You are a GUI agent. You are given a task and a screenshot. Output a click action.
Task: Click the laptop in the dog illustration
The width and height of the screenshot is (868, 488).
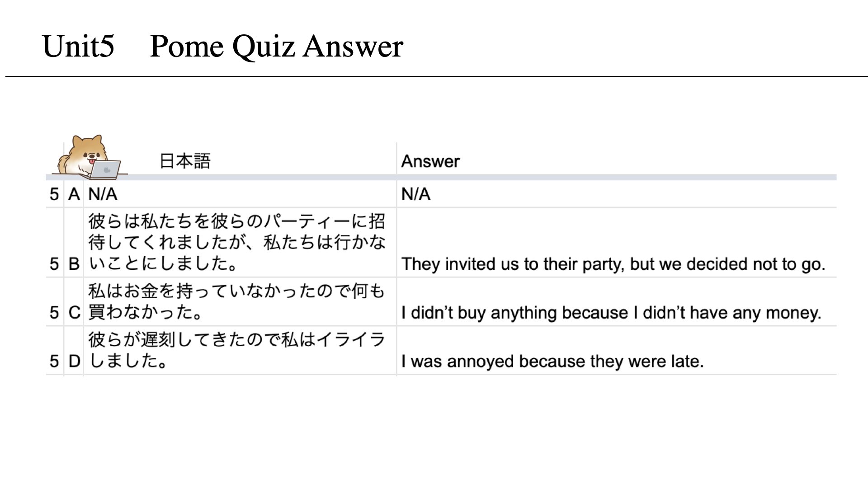[x=105, y=169]
